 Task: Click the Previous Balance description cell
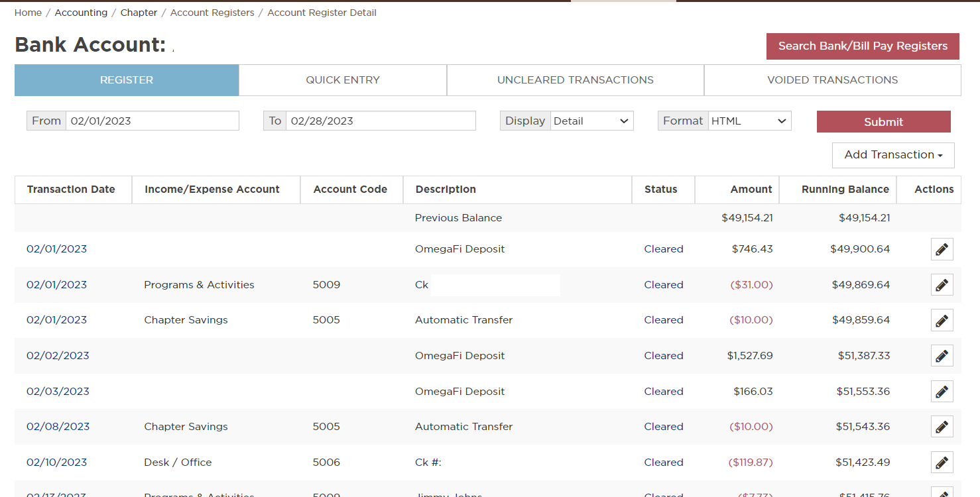pyautogui.click(x=458, y=218)
